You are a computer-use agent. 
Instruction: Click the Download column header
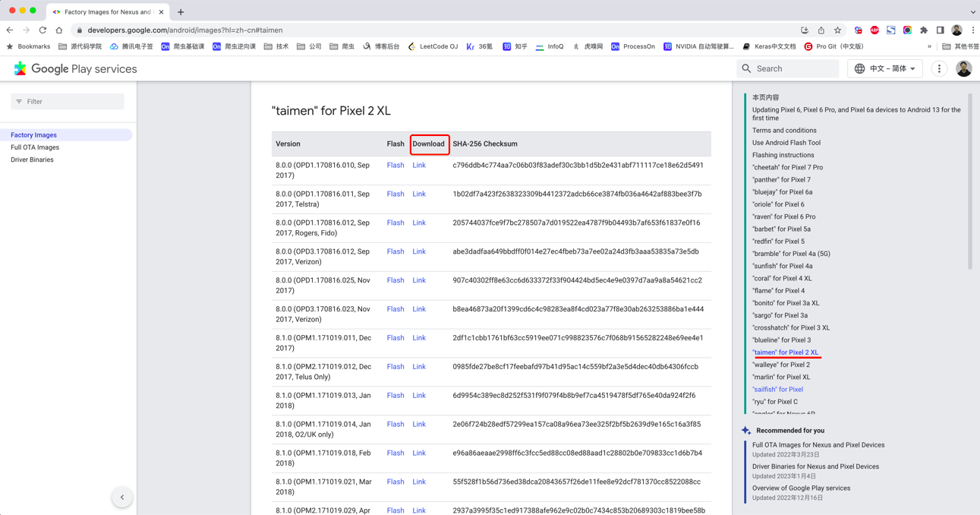(x=429, y=144)
